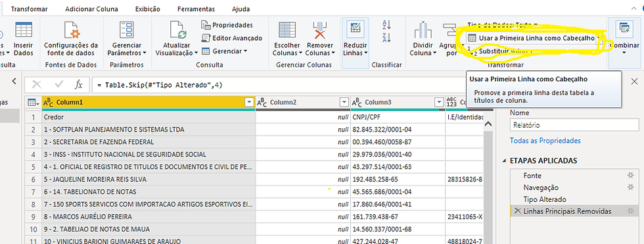Collapse the queries pane arrow
This screenshot has width=644, height=244.
click(x=14, y=81)
